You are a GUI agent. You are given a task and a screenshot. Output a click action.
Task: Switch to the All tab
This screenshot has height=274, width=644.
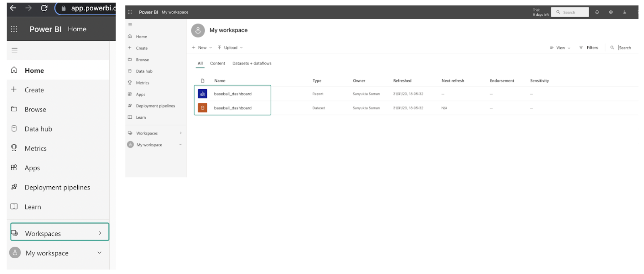click(x=200, y=64)
